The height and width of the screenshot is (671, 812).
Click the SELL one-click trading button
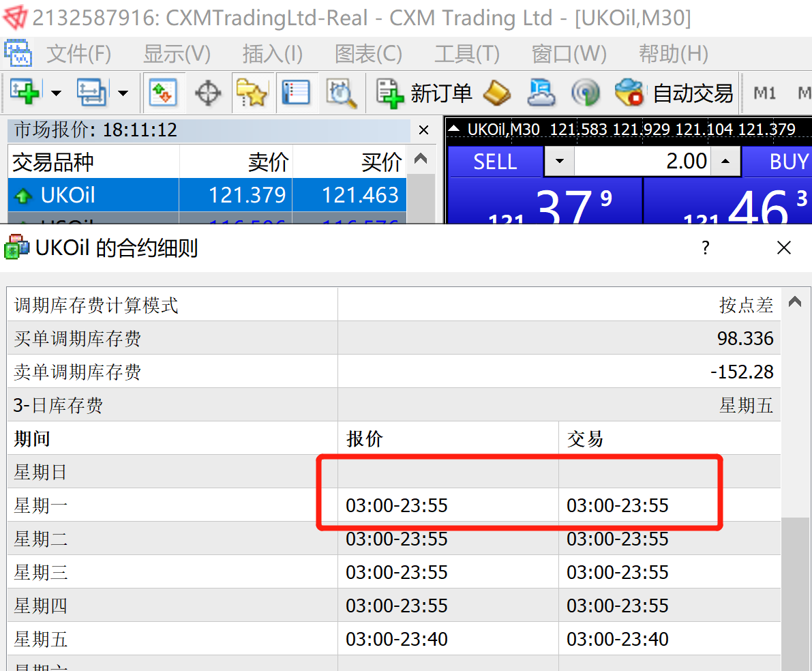tap(495, 162)
